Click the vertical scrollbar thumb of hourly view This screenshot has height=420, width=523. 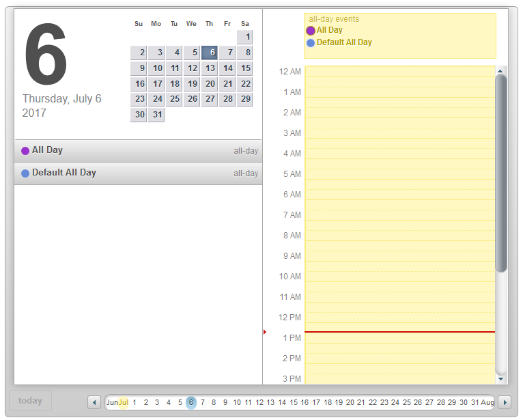pos(500,173)
